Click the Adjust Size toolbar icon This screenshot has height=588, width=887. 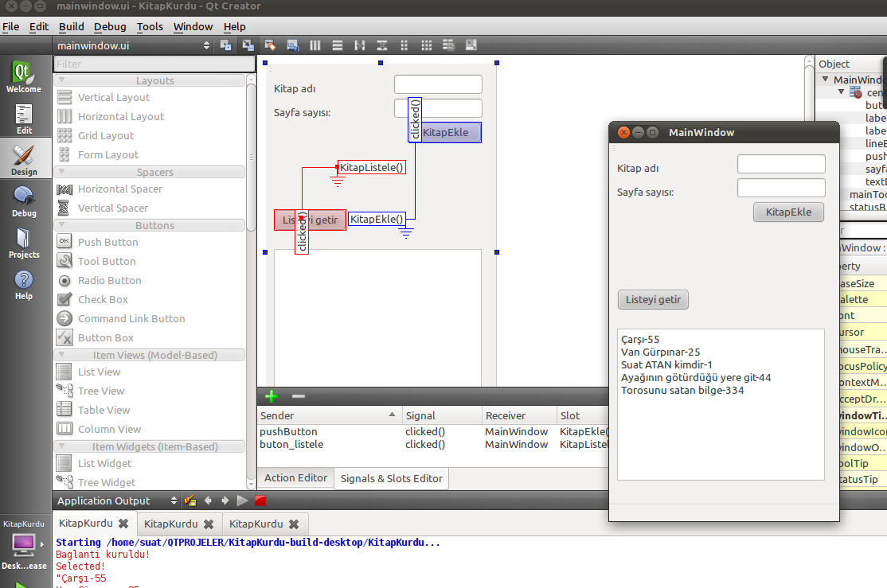click(471, 45)
